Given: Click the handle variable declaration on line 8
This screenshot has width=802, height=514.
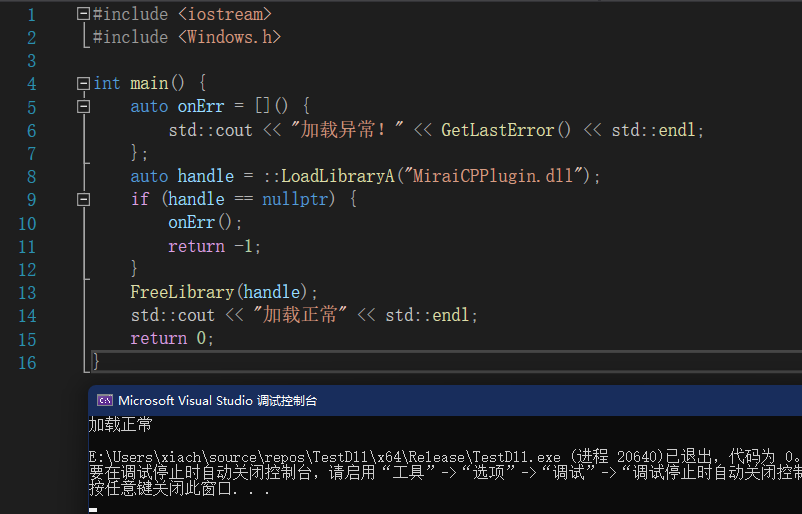Looking at the screenshot, I should coord(206,176).
